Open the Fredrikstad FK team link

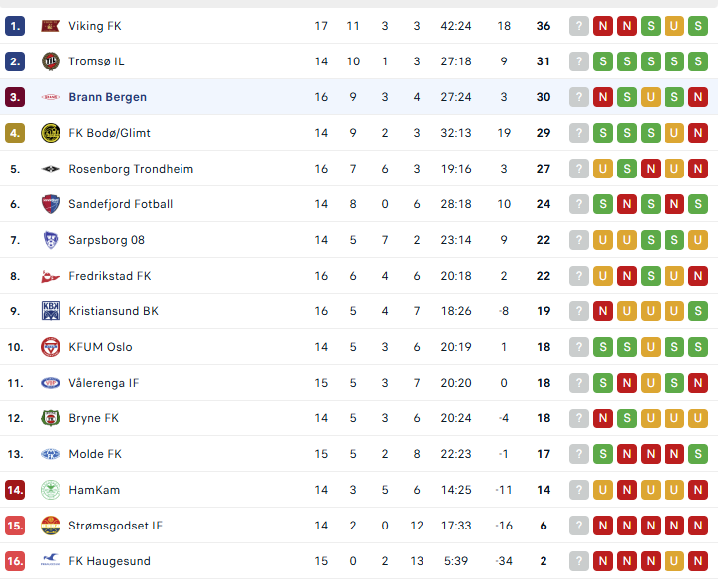tap(110, 276)
